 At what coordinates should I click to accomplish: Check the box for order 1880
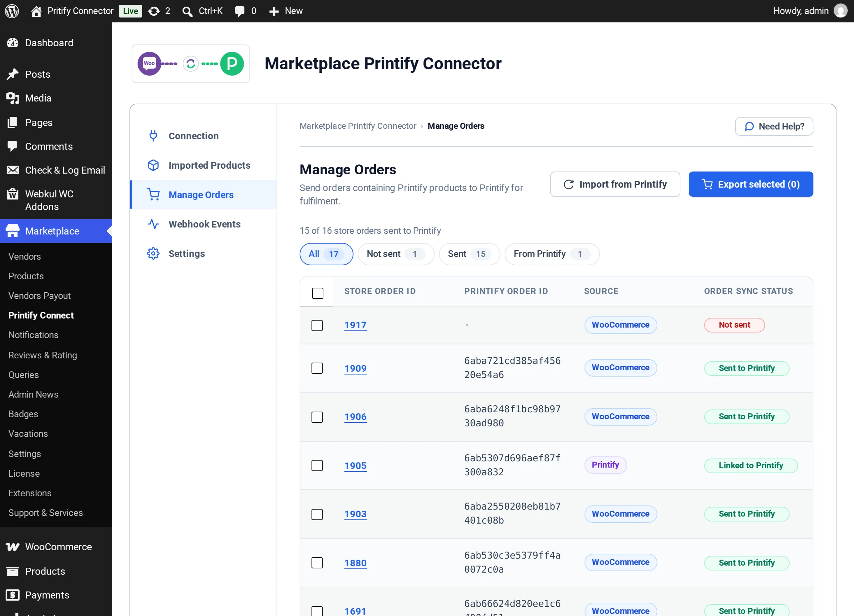click(317, 562)
